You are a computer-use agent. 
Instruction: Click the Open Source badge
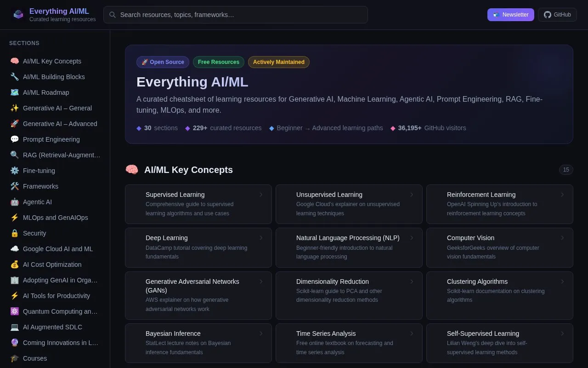click(163, 62)
